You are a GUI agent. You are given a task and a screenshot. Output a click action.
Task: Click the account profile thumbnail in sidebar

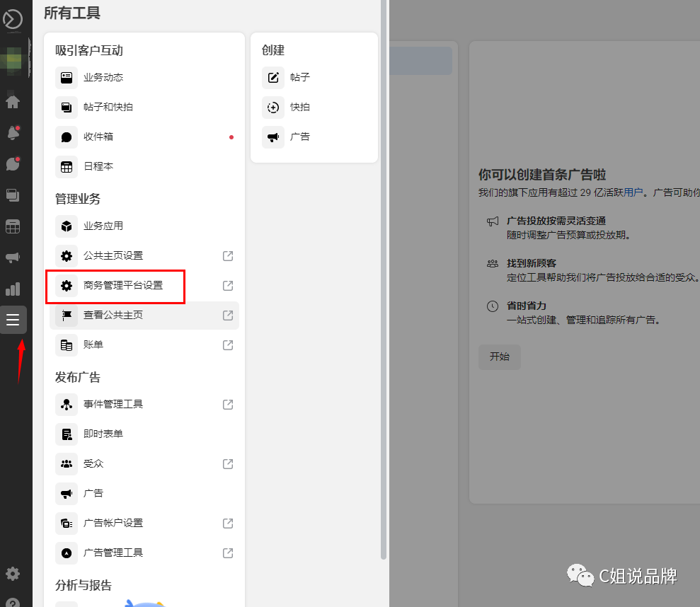13,60
